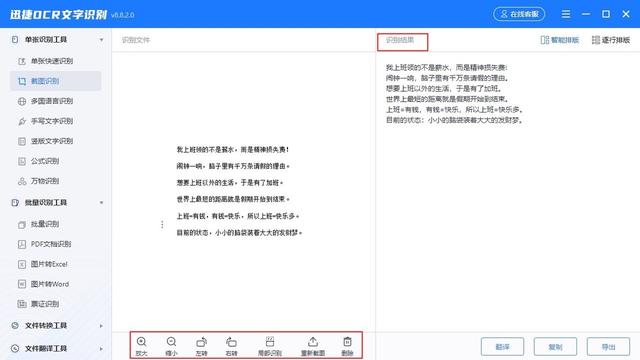Take a new screenshot with 重新截图 icon

point(313,346)
